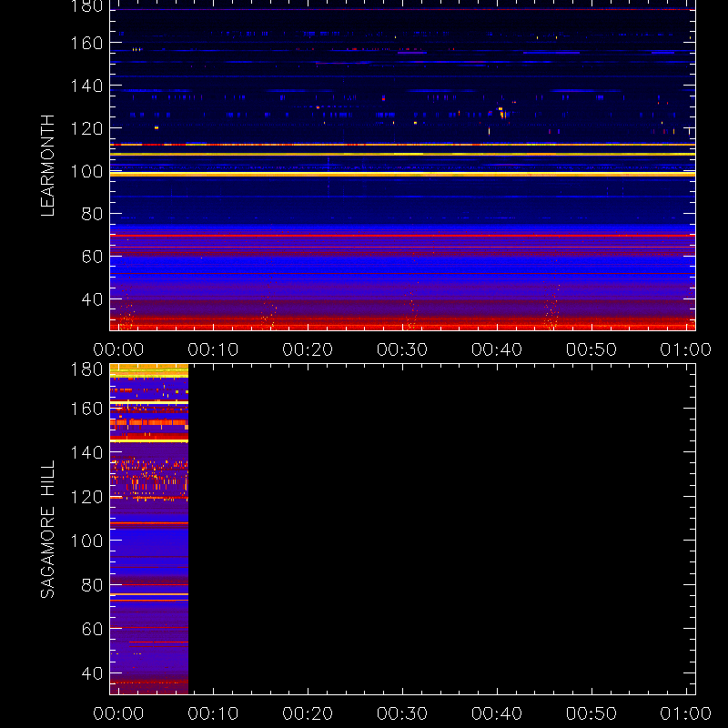Pick the 120 tick label on Sagamore Hill axis
Image resolution: width=728 pixels, height=728 pixels.
(x=86, y=497)
